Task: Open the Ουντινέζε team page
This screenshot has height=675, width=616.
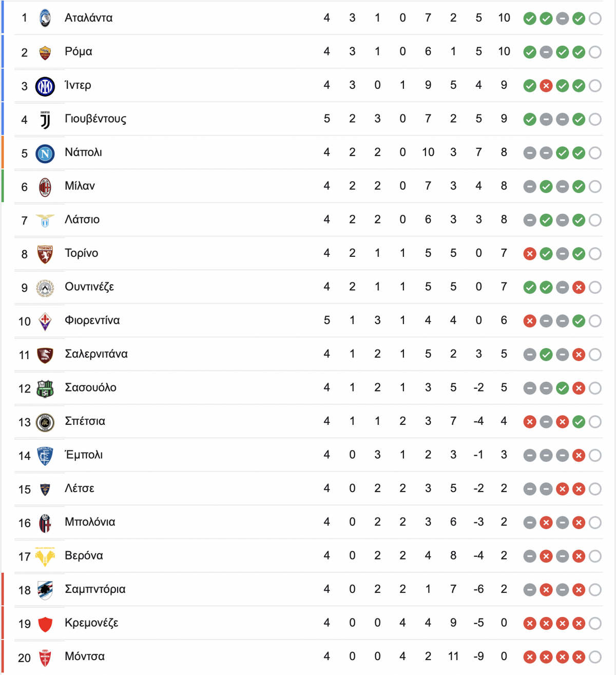Action: 89,287
